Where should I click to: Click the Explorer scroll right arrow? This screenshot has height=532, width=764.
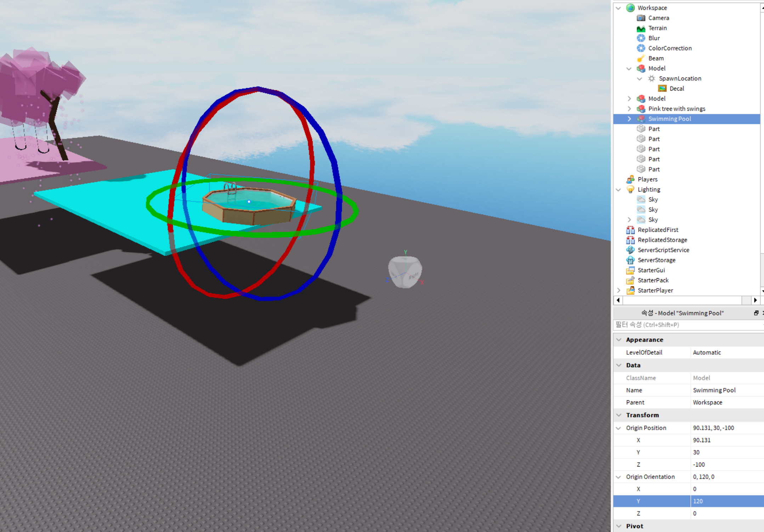(755, 300)
